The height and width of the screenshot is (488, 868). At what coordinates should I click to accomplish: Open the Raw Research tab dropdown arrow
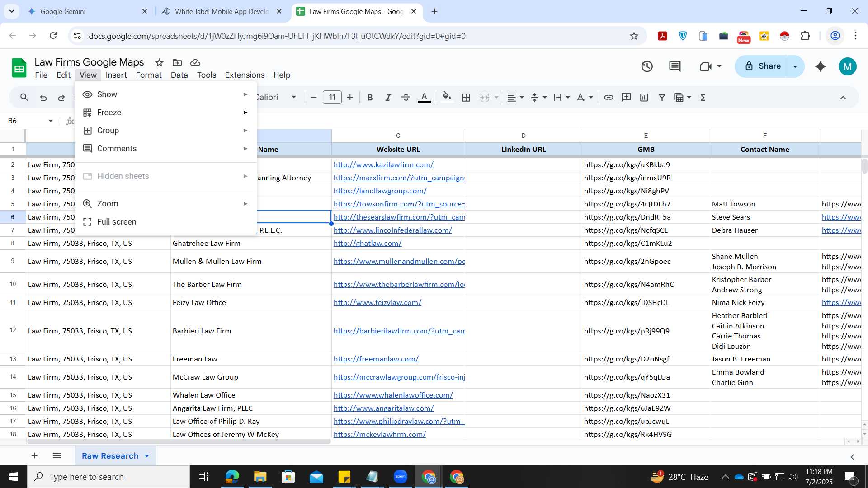pyautogui.click(x=147, y=456)
